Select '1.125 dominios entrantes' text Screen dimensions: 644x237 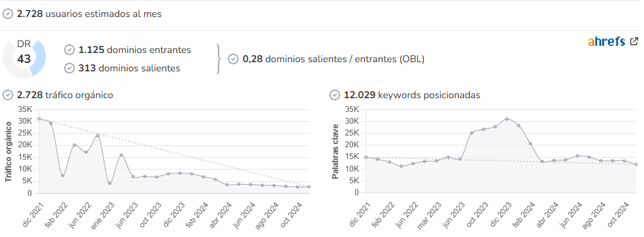[135, 50]
